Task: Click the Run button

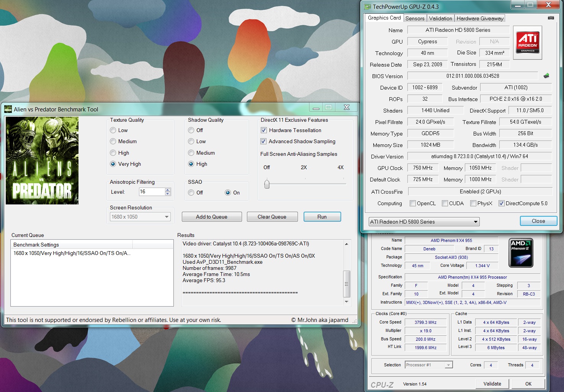Action: pyautogui.click(x=322, y=217)
